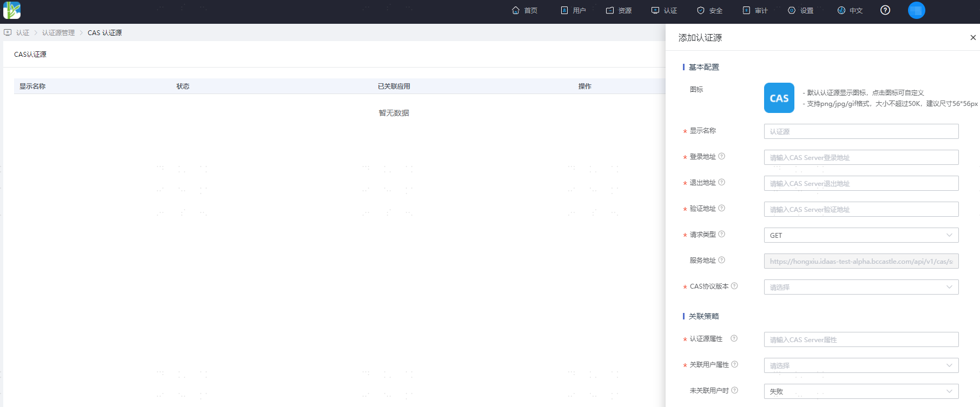Click the gear icon next to 设置
Screen dimensions: 980x407
792,10
